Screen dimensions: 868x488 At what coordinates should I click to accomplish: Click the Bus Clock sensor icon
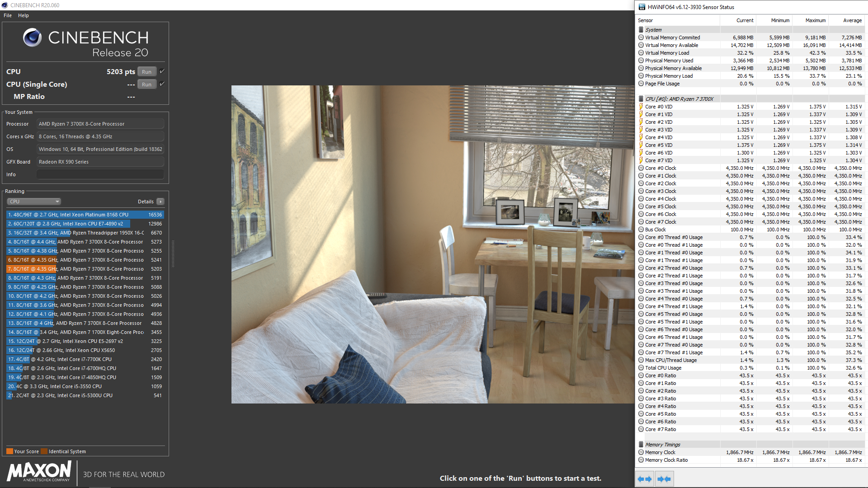tap(641, 230)
